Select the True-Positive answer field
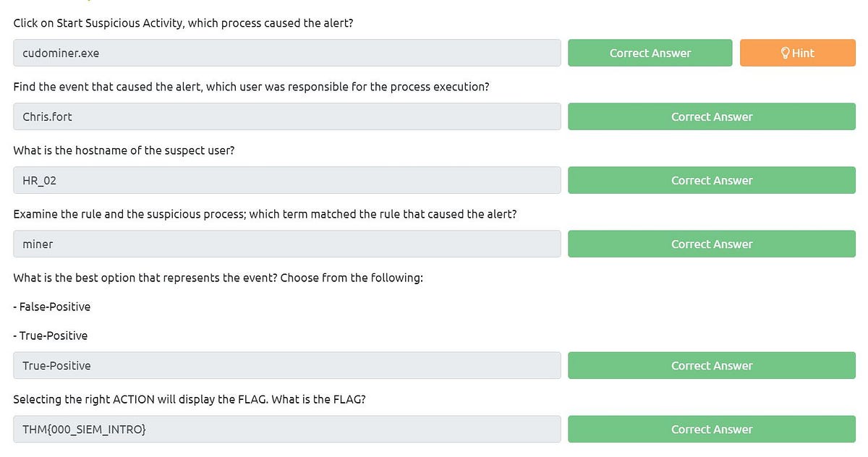The width and height of the screenshot is (868, 457). coord(286,365)
